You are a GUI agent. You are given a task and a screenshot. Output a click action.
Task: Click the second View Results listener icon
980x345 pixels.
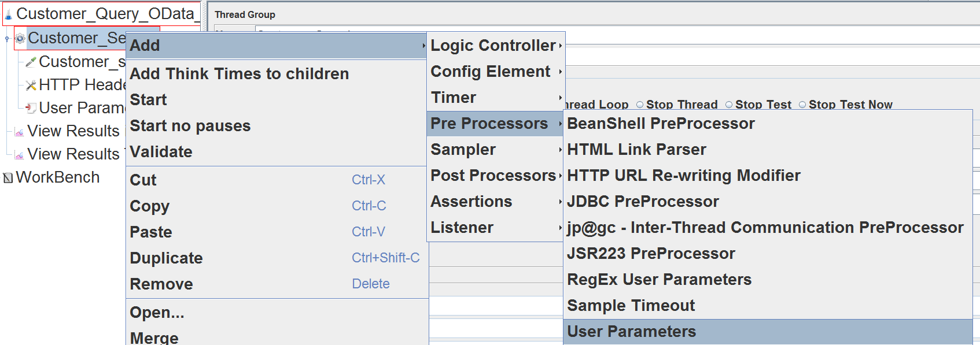pyautogui.click(x=19, y=155)
